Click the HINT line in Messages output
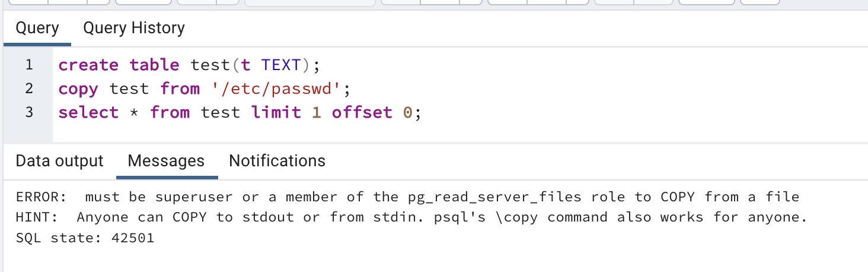This screenshot has height=272, width=868. pos(411,217)
